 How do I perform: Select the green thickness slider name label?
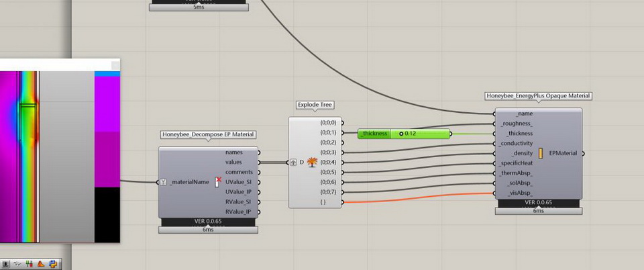tap(376, 134)
